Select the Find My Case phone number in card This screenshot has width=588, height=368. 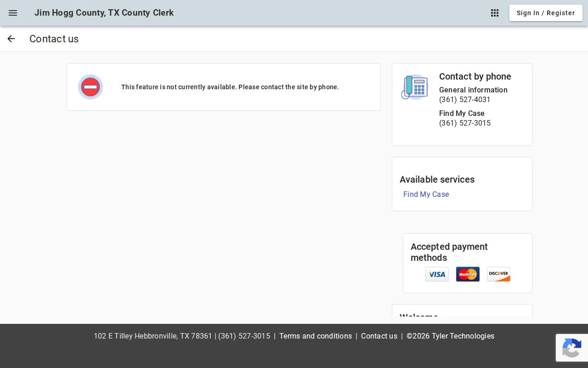coord(465,123)
